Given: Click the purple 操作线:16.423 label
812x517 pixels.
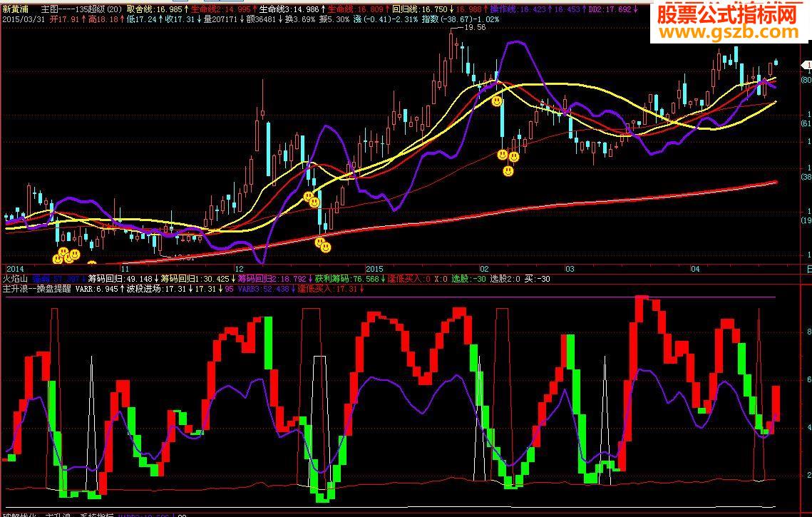Looking at the screenshot, I should (518, 9).
